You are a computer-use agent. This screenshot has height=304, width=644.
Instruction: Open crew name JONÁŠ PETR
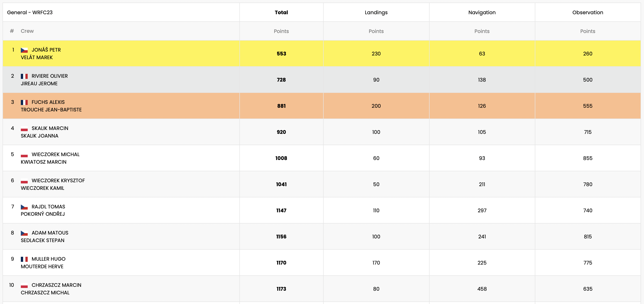pyautogui.click(x=46, y=50)
